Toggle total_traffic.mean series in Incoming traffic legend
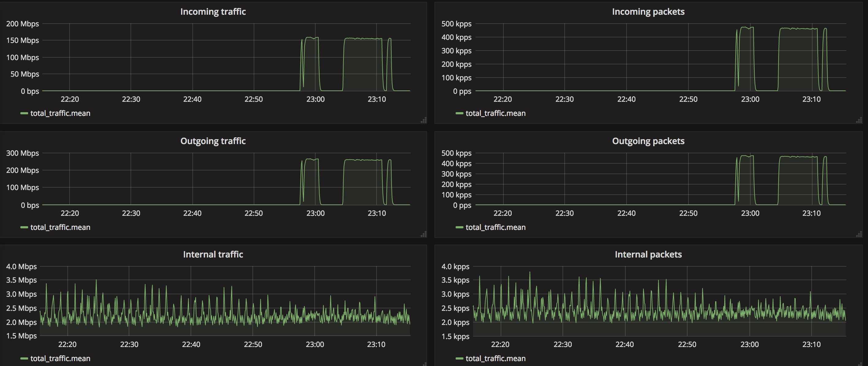The width and height of the screenshot is (868, 366). pyautogui.click(x=60, y=113)
